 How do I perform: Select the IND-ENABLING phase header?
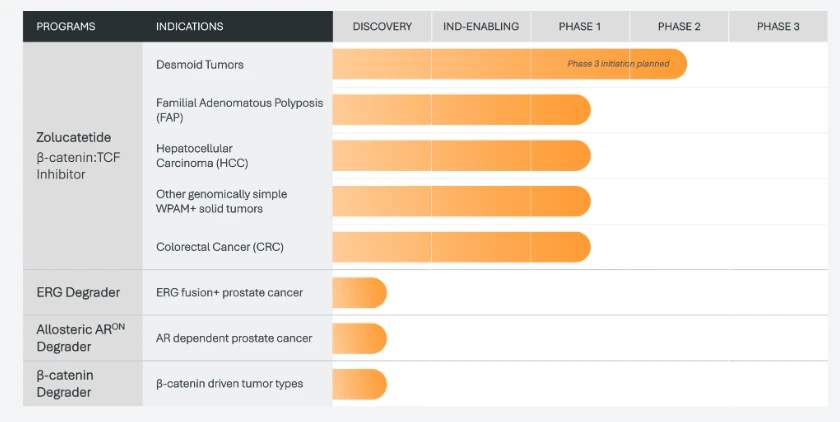tap(481, 26)
